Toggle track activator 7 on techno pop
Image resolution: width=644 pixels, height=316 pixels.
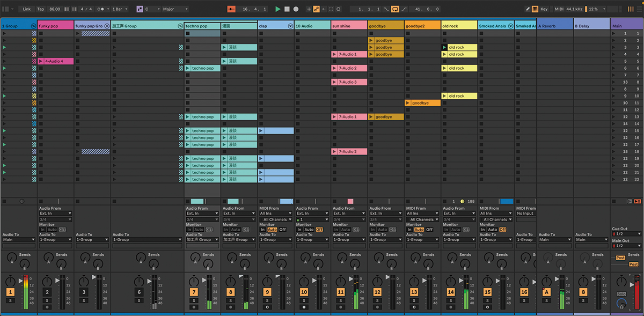pyautogui.click(x=194, y=292)
